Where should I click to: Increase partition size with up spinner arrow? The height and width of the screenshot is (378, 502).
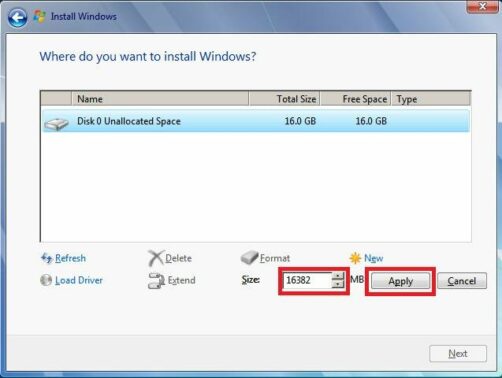tap(338, 276)
